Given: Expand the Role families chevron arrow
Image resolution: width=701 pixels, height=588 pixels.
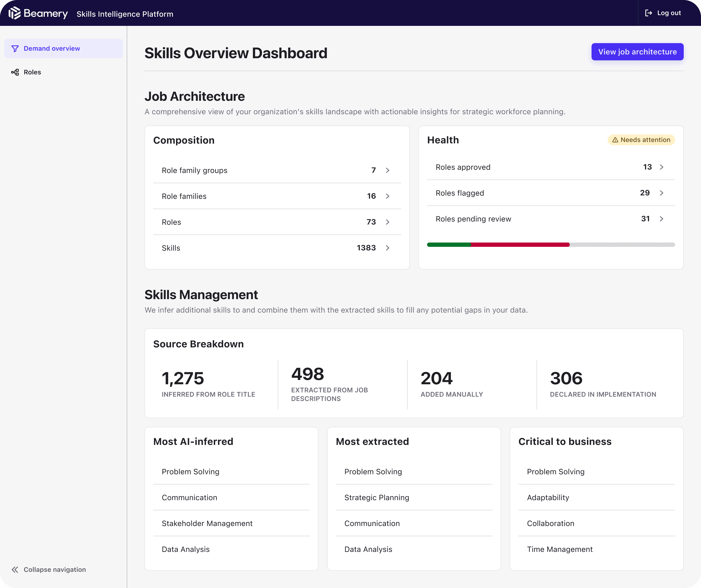Looking at the screenshot, I should click(387, 196).
